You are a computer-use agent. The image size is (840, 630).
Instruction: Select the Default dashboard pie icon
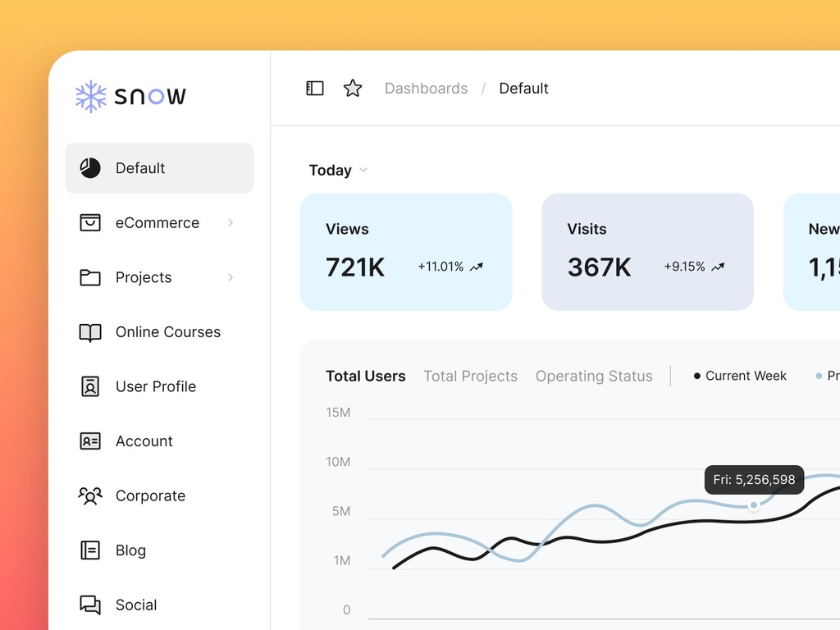pos(90,167)
